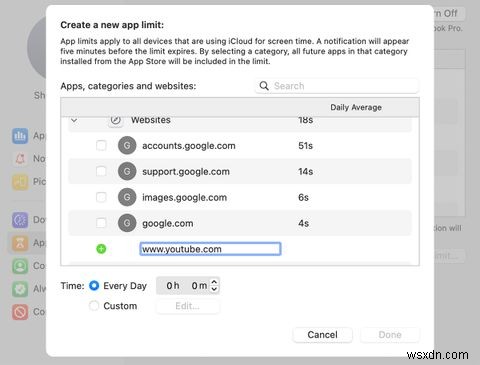Open App Usage sidebar icon in background window
The height and width of the screenshot is (365, 480).
point(20,136)
